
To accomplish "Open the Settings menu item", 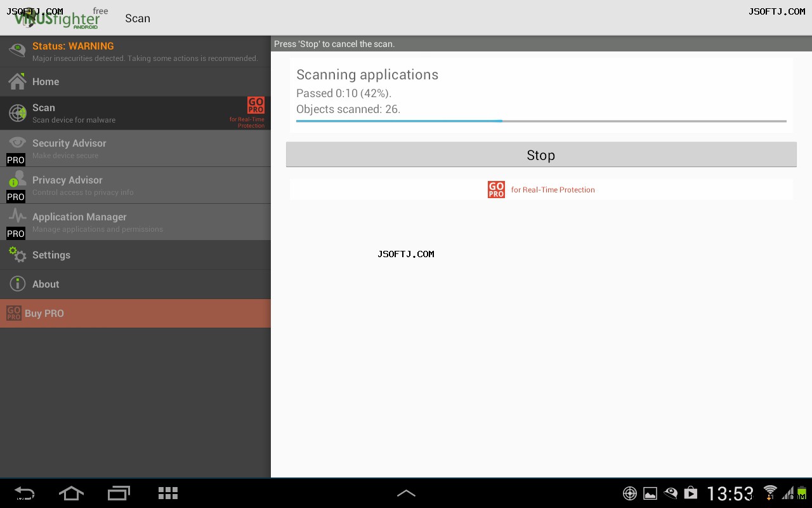I will pyautogui.click(x=135, y=255).
